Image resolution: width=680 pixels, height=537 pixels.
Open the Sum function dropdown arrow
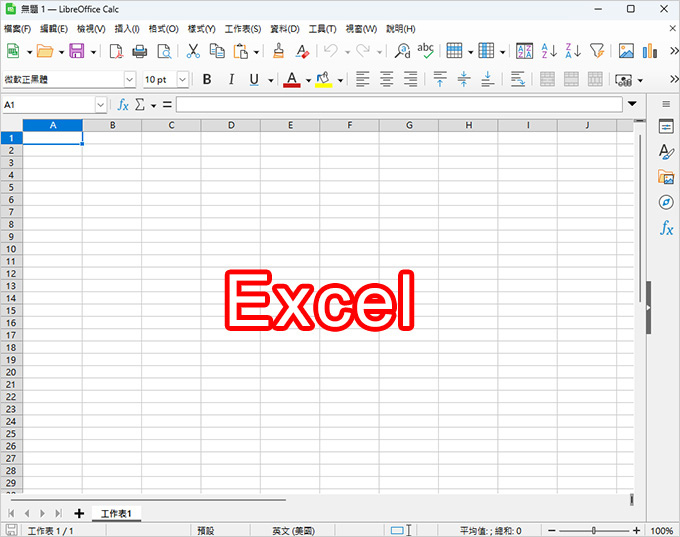pyautogui.click(x=154, y=105)
